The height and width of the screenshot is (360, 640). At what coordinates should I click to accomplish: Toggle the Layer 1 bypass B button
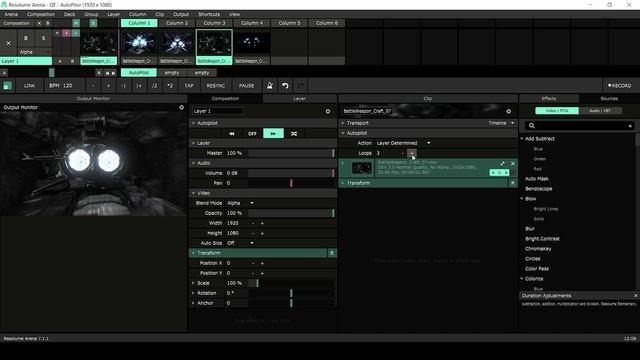(x=26, y=38)
